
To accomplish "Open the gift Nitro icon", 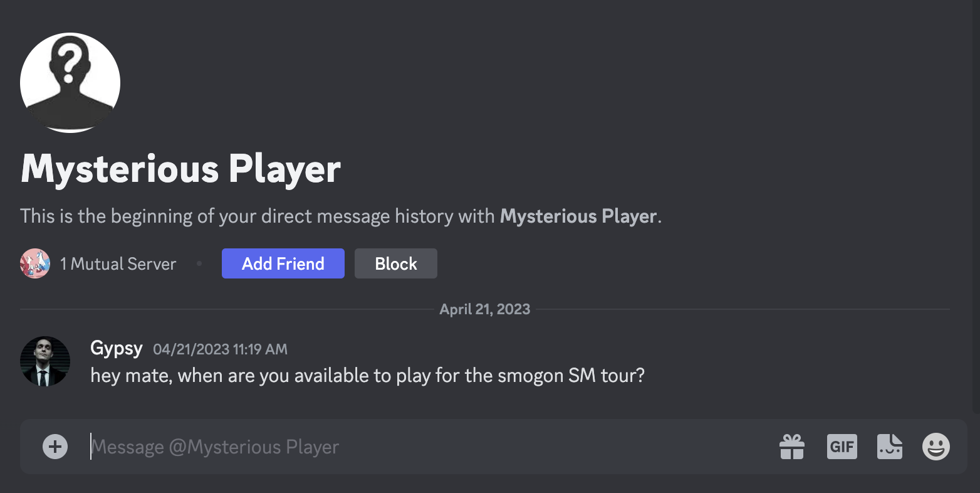I will pyautogui.click(x=792, y=447).
